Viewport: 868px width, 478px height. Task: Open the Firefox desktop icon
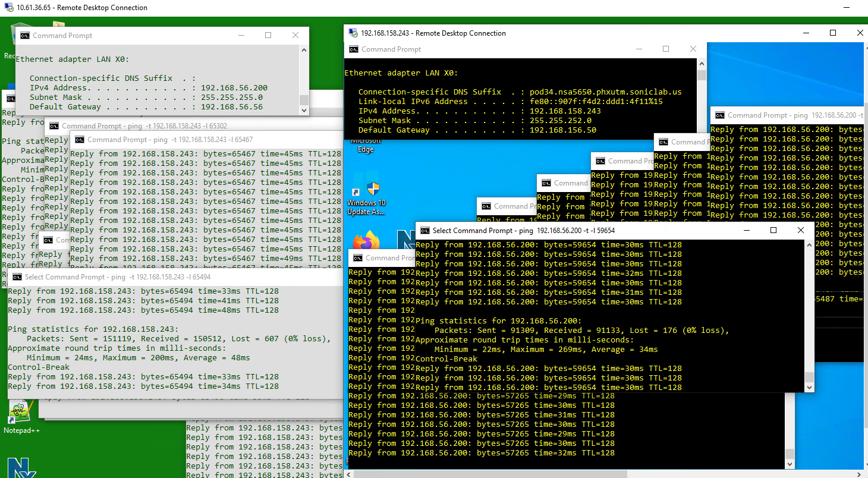point(366,241)
